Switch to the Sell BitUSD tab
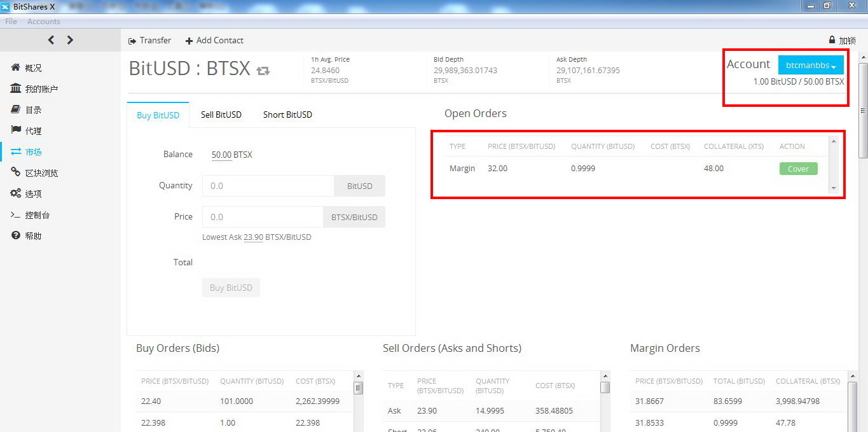 click(x=221, y=115)
